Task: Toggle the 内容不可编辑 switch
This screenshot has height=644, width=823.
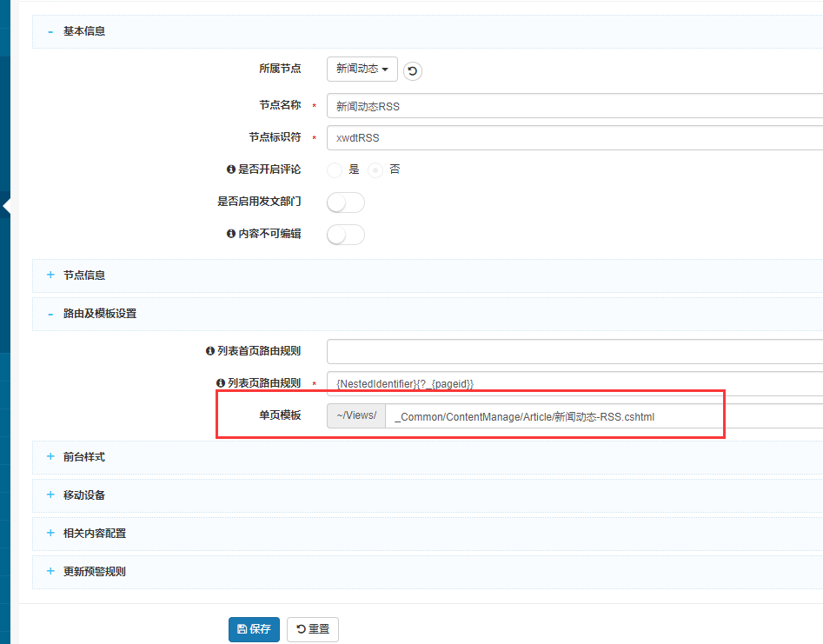Action: click(345, 235)
